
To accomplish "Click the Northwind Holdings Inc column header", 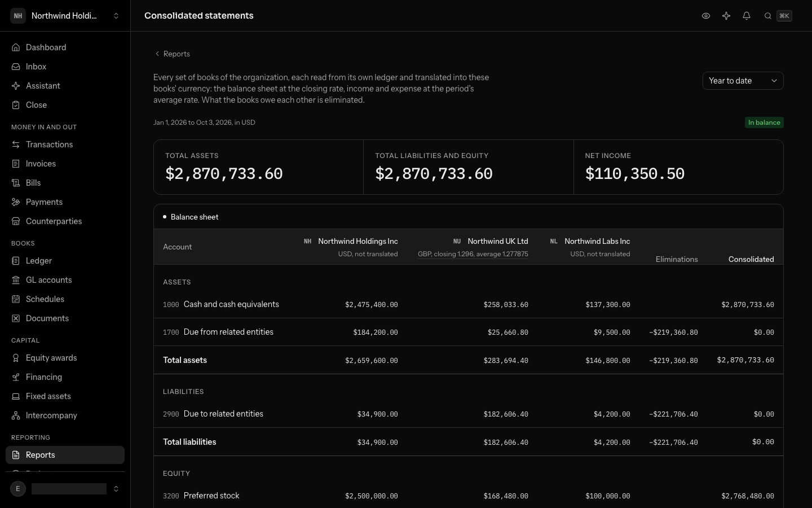I will (358, 241).
